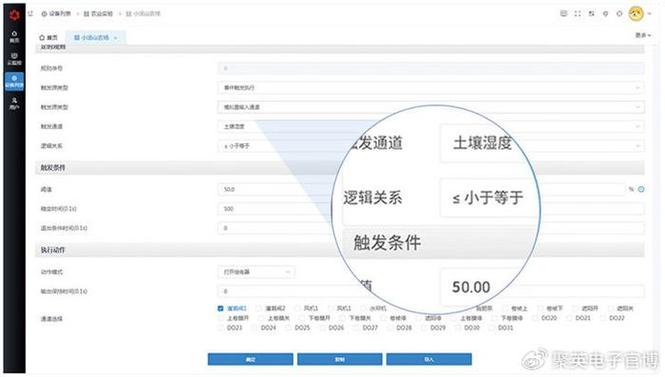Click the blue info icon next to the % unit

(x=641, y=189)
